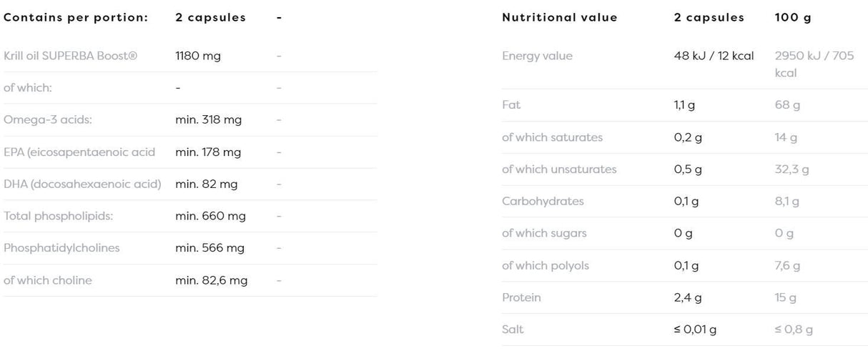Click the 'Total phospholipids:' row label

click(59, 216)
